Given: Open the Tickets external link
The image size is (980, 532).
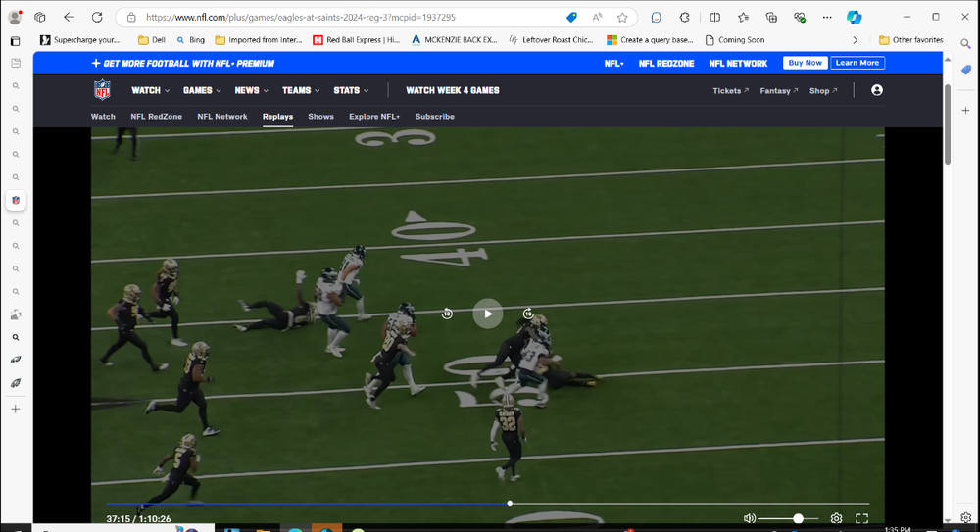Looking at the screenshot, I should (730, 91).
